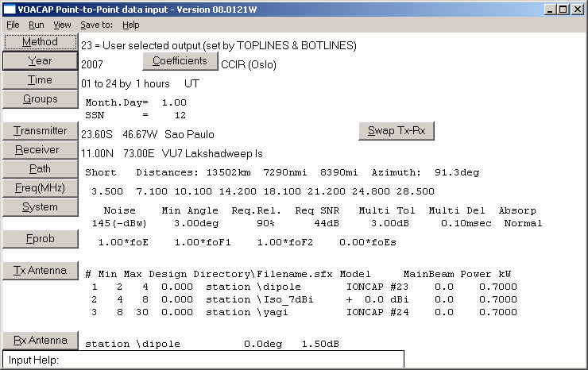This screenshot has height=370, width=588.
Task: Click the Multi Del value 0.10msec
Action: [x=466, y=223]
